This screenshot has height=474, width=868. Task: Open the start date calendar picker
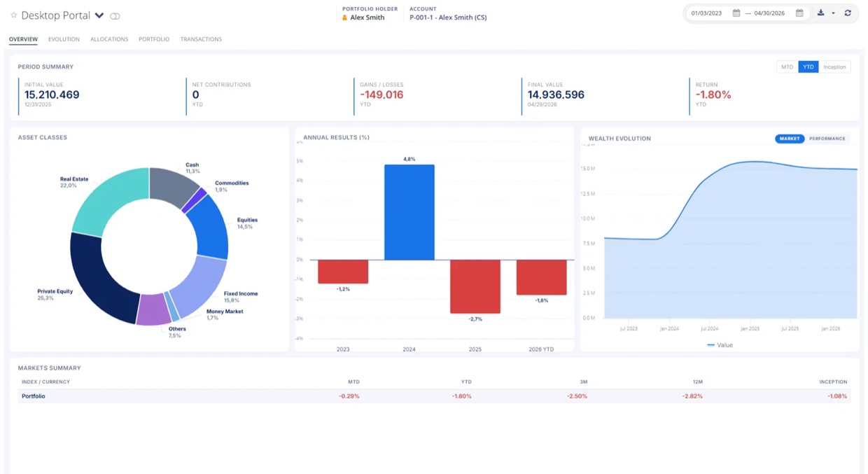(x=736, y=13)
